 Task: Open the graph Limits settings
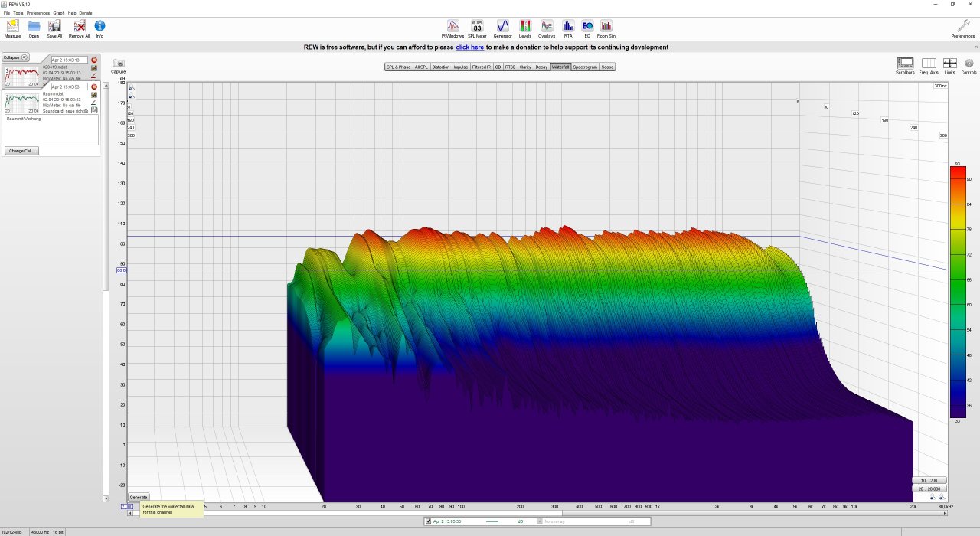click(x=950, y=66)
